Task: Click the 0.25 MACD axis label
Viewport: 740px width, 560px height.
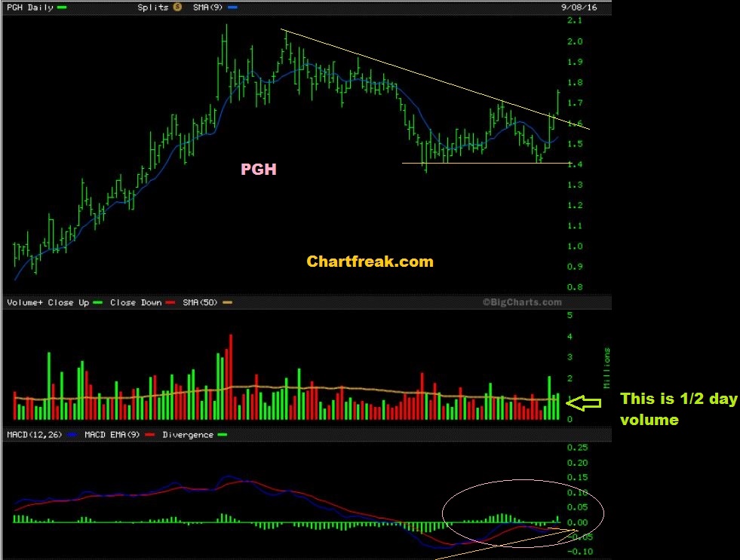Action: coord(578,448)
